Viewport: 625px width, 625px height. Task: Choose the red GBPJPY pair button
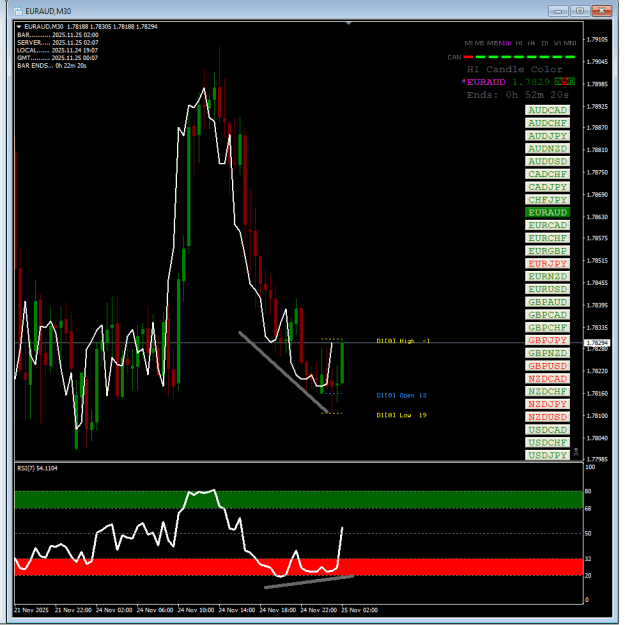[547, 340]
